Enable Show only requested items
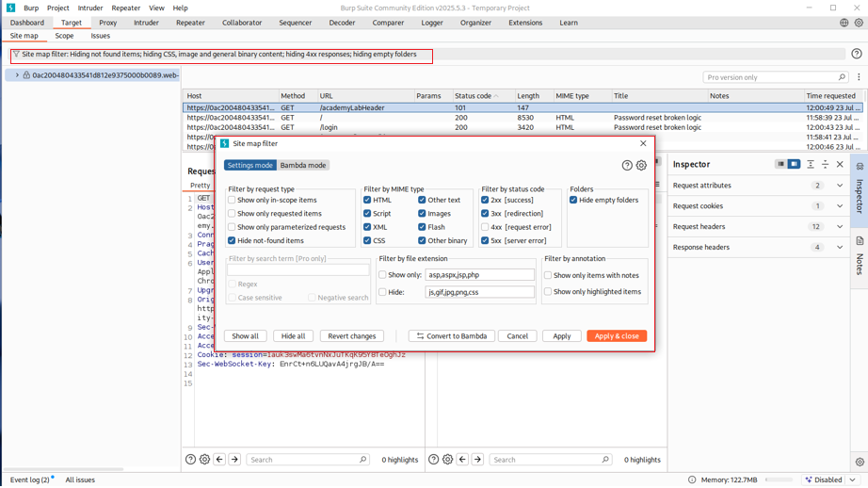The image size is (868, 488). click(x=232, y=213)
